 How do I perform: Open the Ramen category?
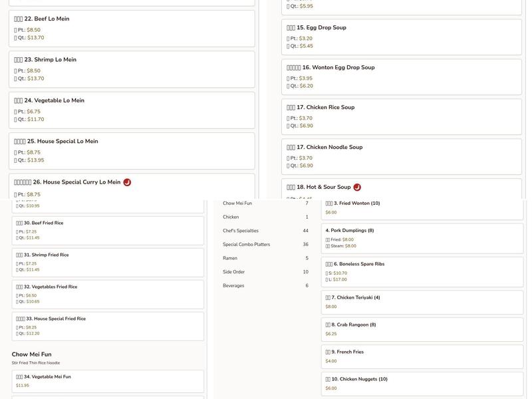[x=230, y=258]
